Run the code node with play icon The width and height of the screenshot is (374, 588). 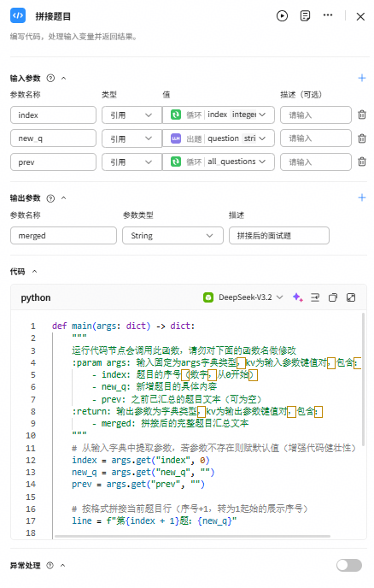282,16
